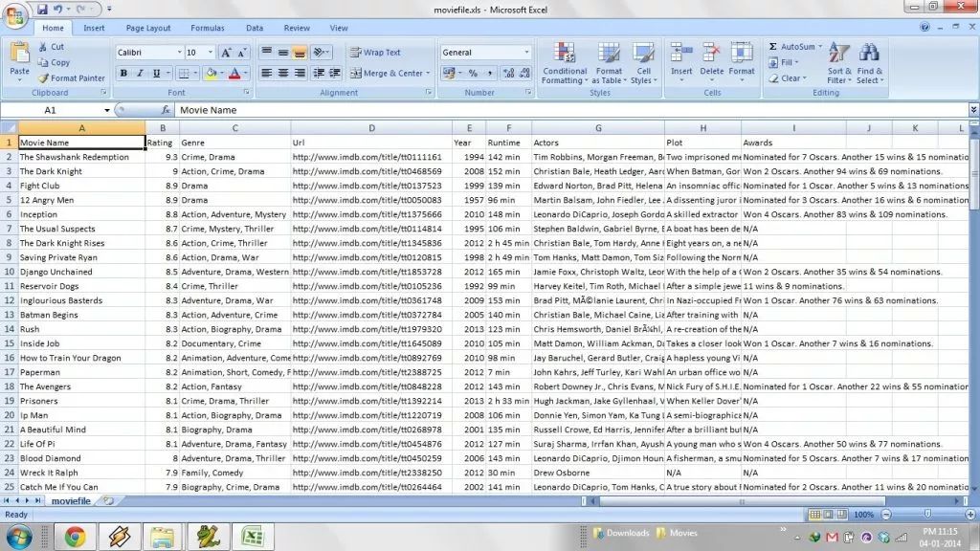Click the AutoSum button
980x551 pixels.
[791, 47]
